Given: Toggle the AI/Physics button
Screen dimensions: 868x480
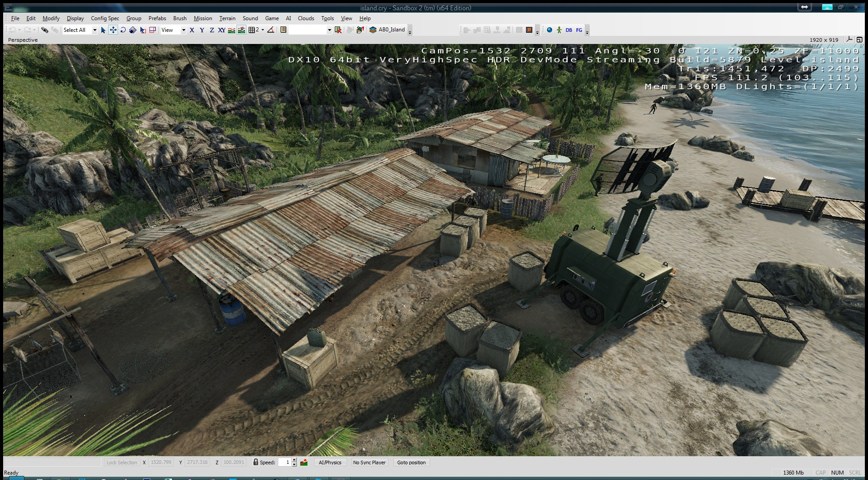Looking at the screenshot, I should 330,463.
